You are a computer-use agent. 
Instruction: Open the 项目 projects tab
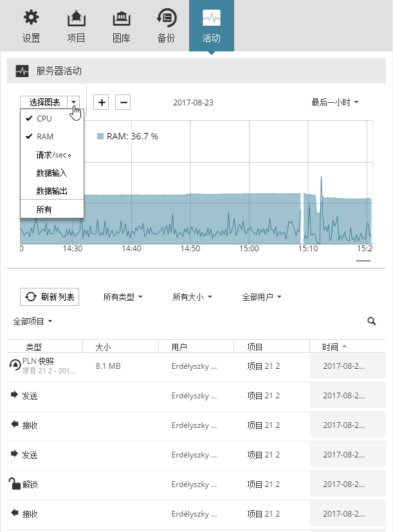76,26
